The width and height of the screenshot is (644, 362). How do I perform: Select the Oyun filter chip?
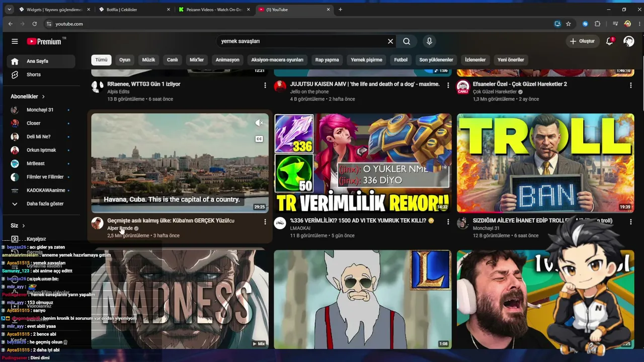tap(125, 60)
